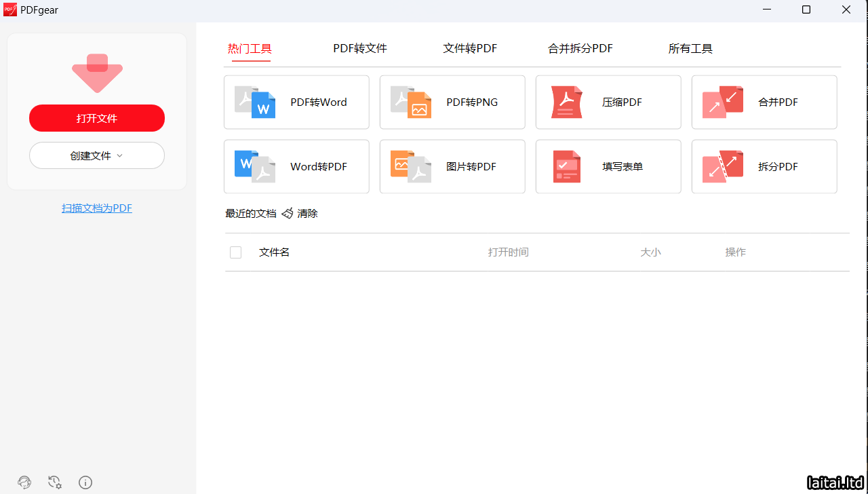Launch the 合并PDF merge tool icon
Image resolution: width=868 pixels, height=494 pixels.
(x=723, y=102)
